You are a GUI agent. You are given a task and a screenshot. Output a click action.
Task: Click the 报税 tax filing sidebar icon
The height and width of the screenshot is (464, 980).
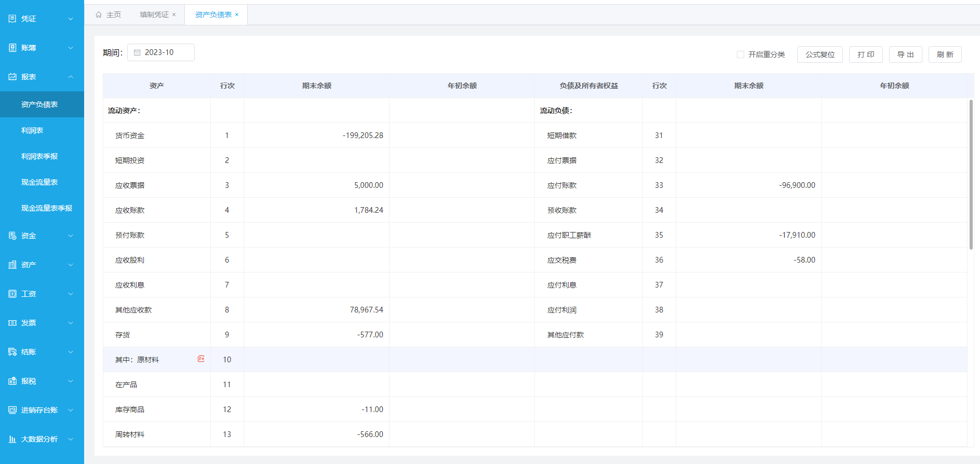12,381
